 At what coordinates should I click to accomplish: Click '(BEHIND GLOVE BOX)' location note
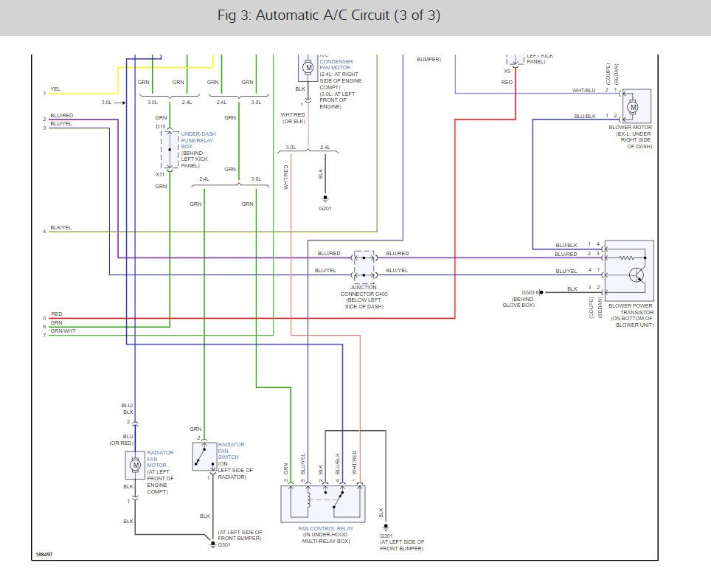click(x=518, y=302)
